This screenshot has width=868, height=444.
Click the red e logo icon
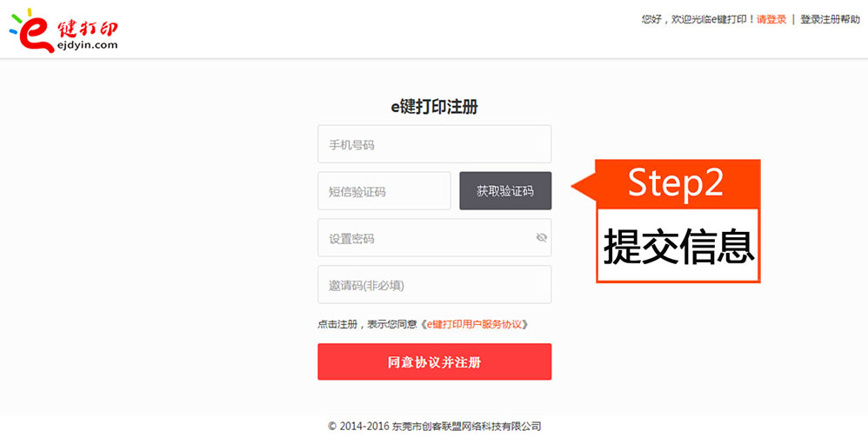tap(33, 31)
